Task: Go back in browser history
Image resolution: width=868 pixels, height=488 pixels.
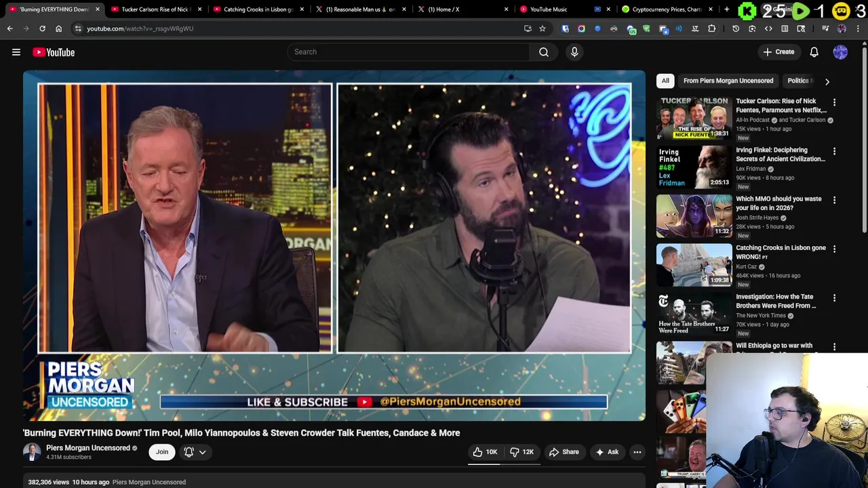Action: click(x=10, y=28)
